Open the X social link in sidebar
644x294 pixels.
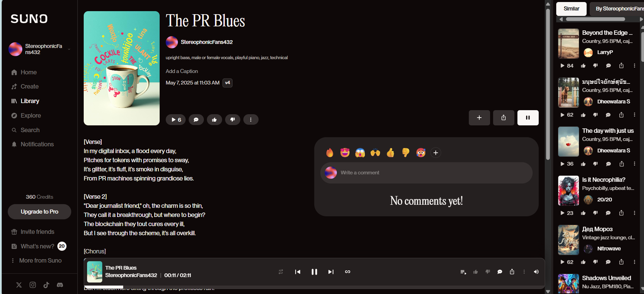pos(19,285)
